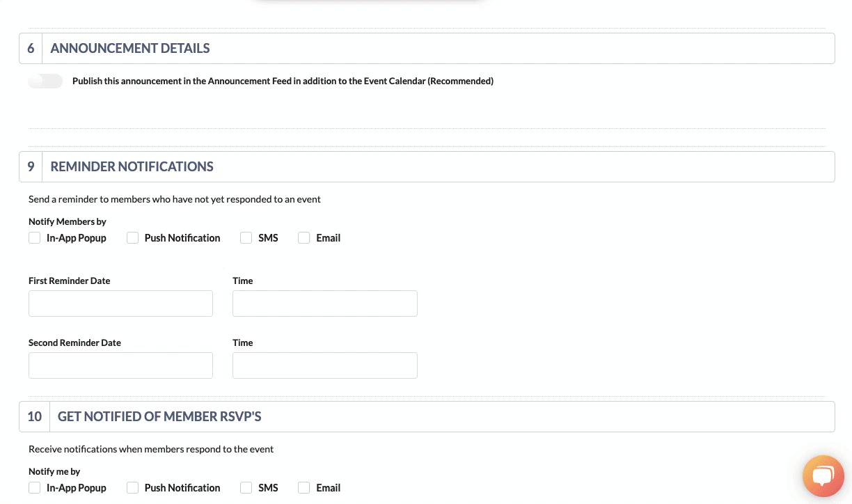The width and height of the screenshot is (852, 504).
Task: Click section number 9 badge
Action: tap(31, 166)
